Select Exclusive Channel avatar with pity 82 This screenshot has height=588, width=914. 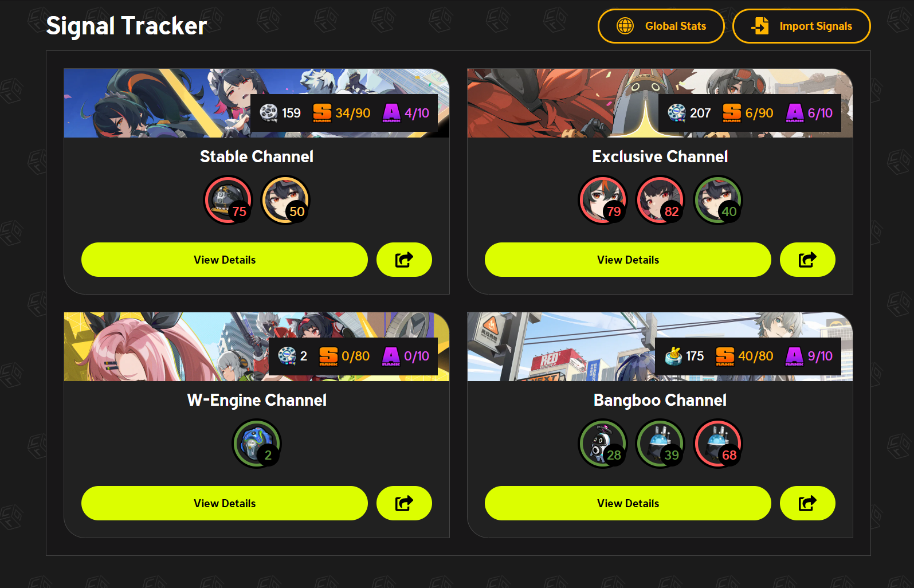(x=660, y=200)
